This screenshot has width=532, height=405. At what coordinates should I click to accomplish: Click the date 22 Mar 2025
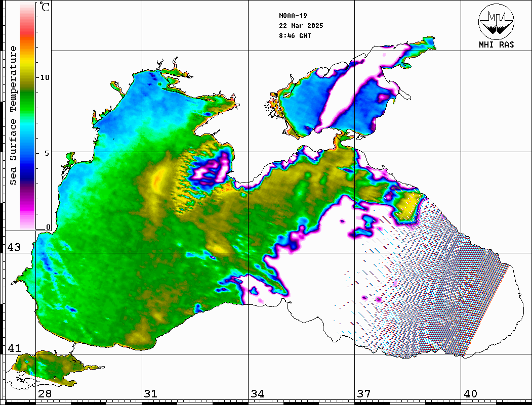point(301,26)
